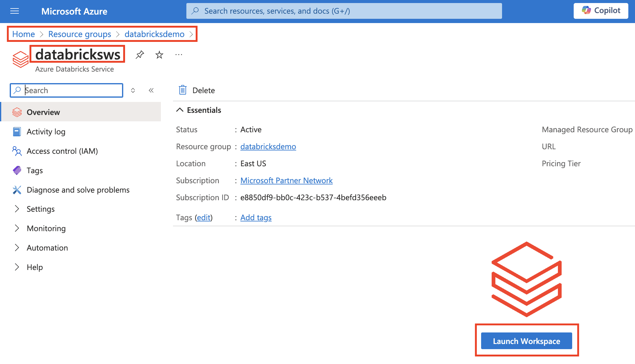Image resolution: width=635 pixels, height=364 pixels.
Task: Expand the Automation section
Action: [47, 248]
